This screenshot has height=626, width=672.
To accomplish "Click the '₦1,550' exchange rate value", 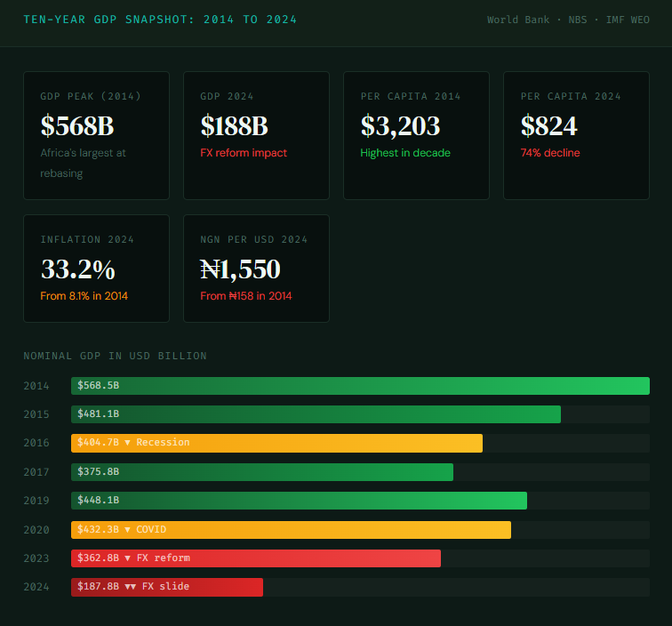I will tap(240, 269).
